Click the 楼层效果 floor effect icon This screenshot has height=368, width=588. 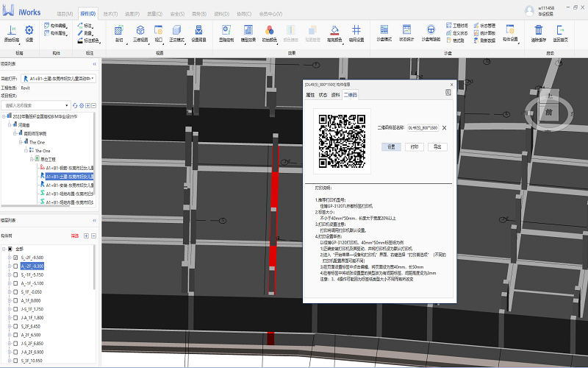[x=248, y=30]
